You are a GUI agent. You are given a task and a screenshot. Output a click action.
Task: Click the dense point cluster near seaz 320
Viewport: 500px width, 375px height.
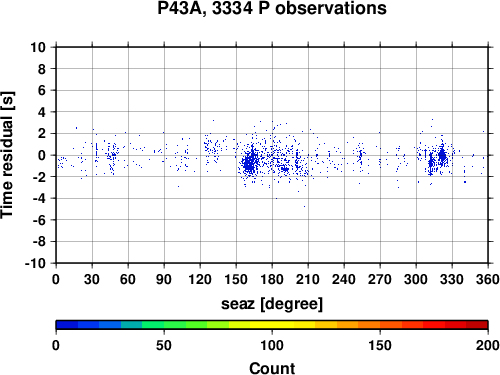[x=442, y=155]
